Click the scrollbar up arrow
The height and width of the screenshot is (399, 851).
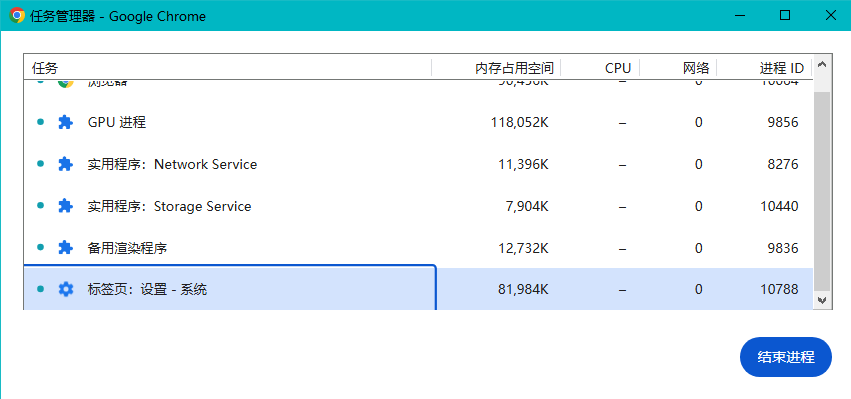[x=822, y=65]
